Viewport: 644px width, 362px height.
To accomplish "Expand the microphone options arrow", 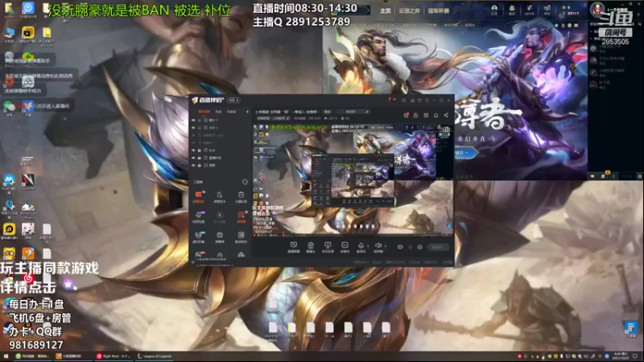I will [367, 246].
